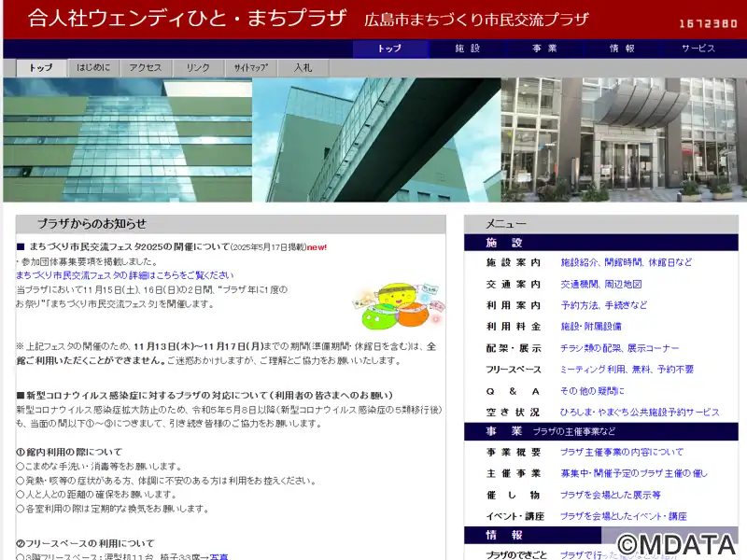Click the glass building photo on the left
Viewport: 747px width, 560px height.
pyautogui.click(x=128, y=140)
